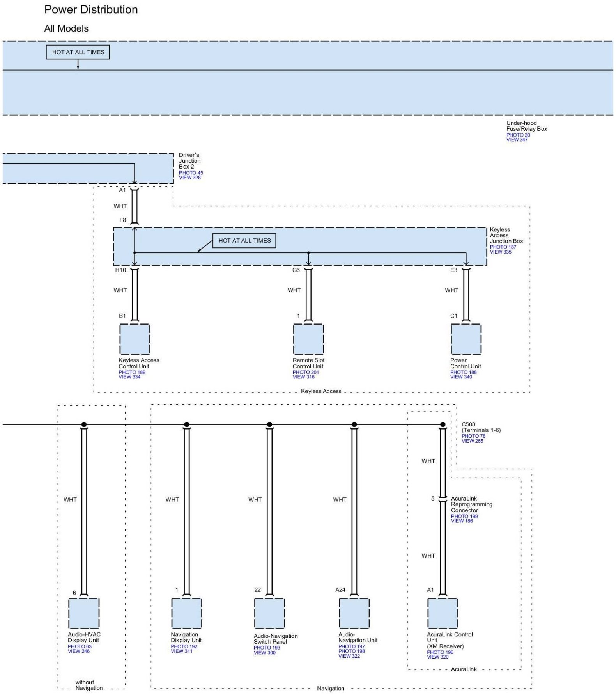
Task: Open VIEW 320 for AcuraLink Control Unit
Action: pyautogui.click(x=437, y=657)
